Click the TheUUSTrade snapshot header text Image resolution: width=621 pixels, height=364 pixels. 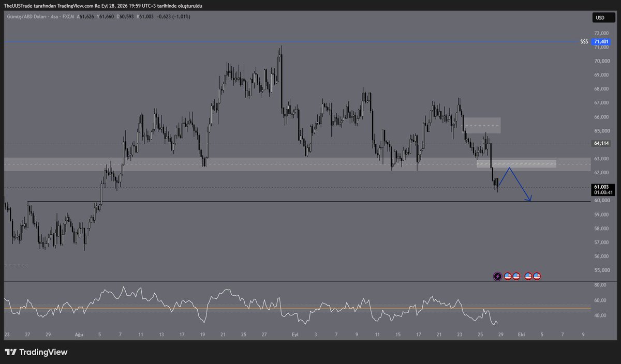[x=102, y=5]
